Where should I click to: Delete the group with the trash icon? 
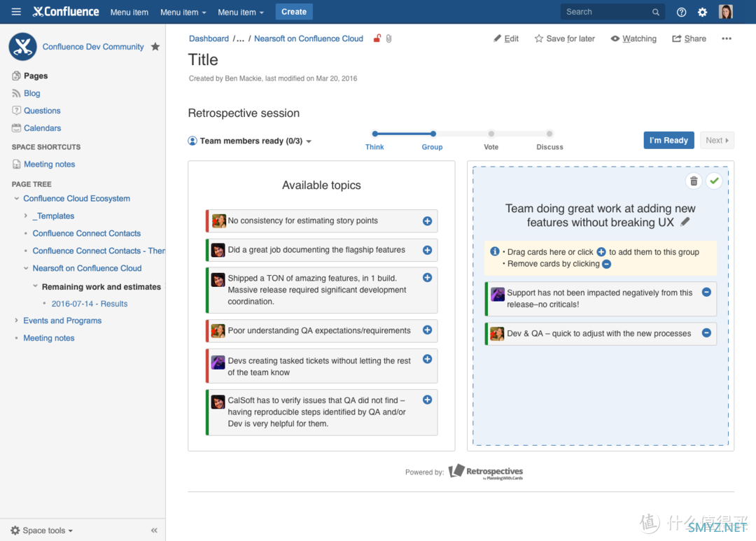[693, 181]
